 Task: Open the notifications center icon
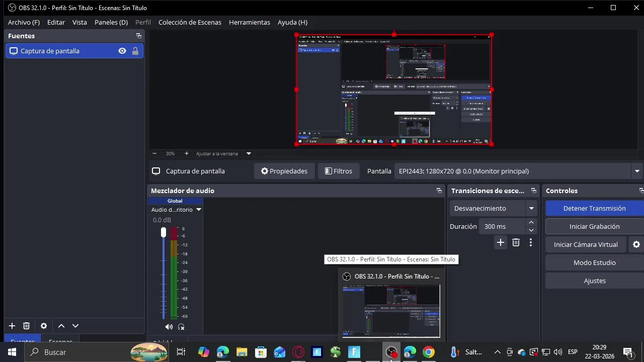pos(628,352)
